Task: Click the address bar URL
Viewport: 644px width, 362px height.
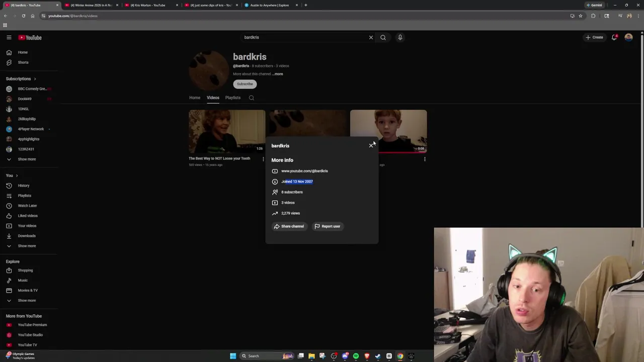Action: click(72, 16)
